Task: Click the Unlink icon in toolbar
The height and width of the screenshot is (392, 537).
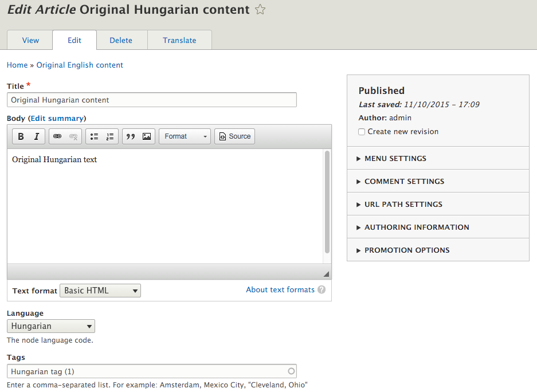Action: coord(73,136)
